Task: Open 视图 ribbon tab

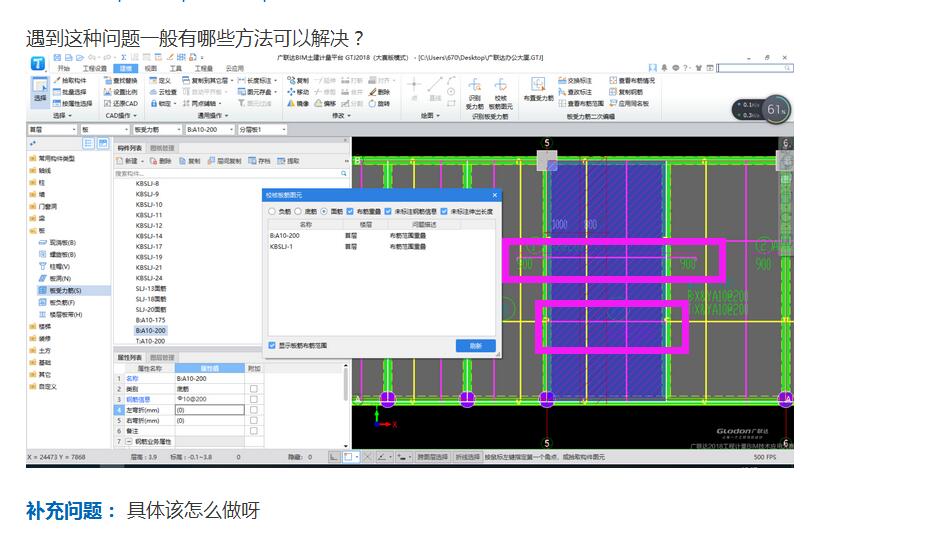Action: tap(150, 68)
